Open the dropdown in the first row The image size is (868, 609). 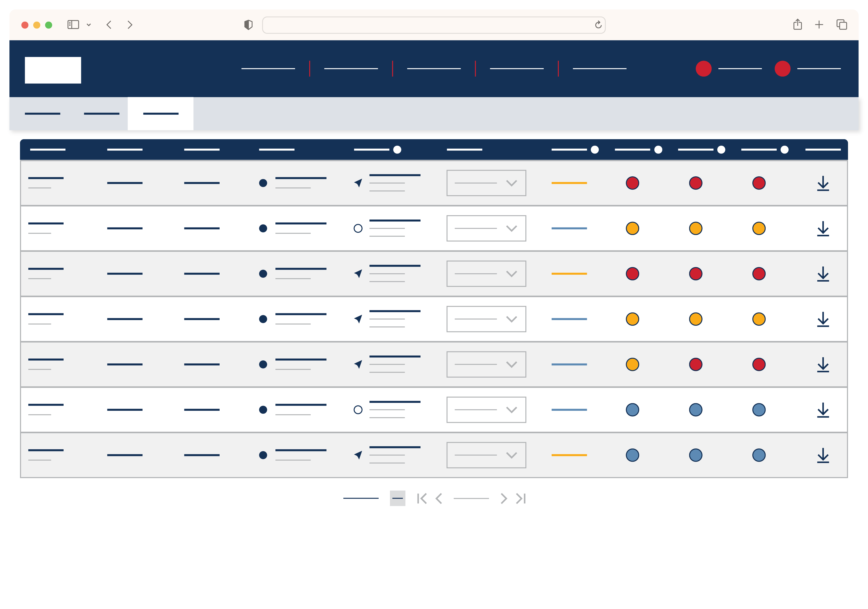click(486, 183)
